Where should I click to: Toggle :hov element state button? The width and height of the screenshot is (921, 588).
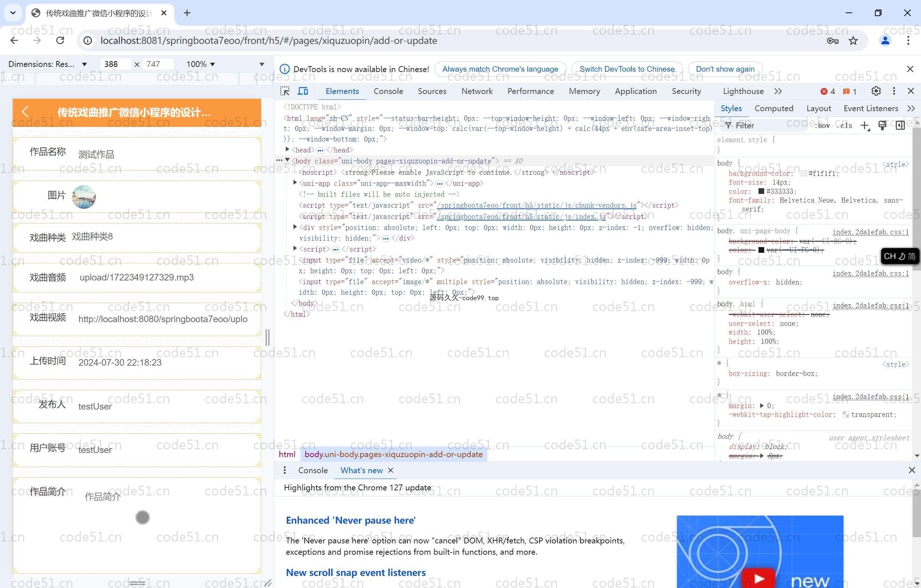(822, 125)
